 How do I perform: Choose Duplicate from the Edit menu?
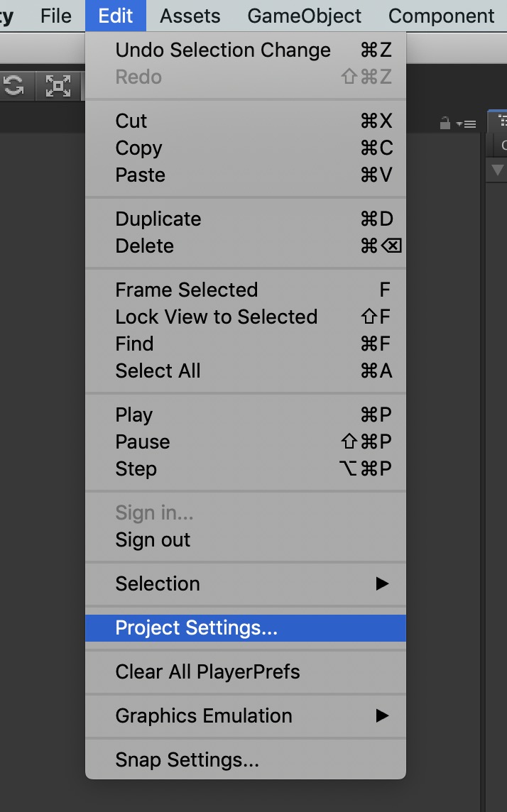click(x=158, y=219)
